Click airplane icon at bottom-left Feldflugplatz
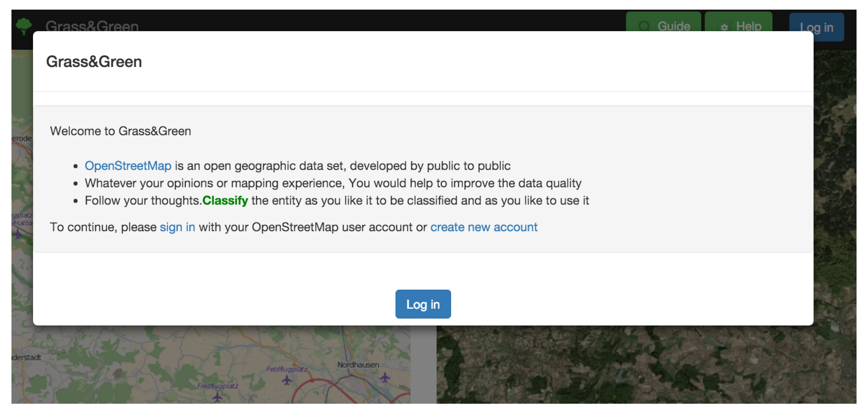This screenshot has height=417, width=868. [x=217, y=398]
